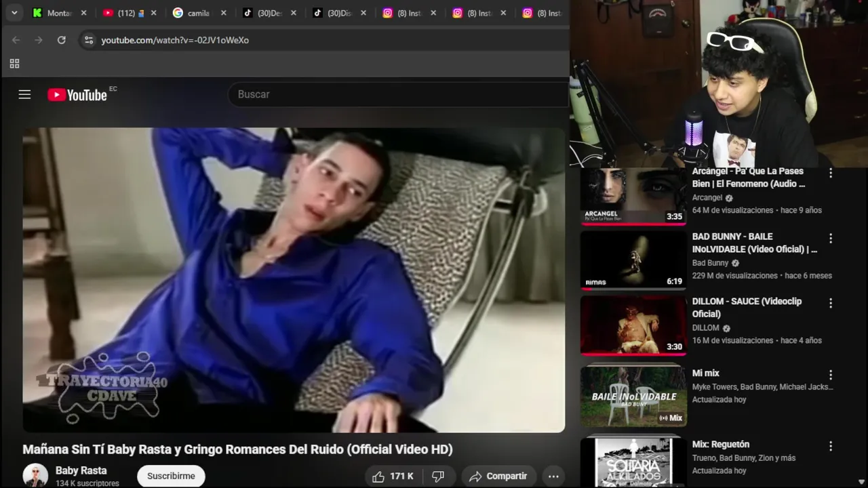Open the apps grid icon in bookmarks bar

[x=14, y=64]
